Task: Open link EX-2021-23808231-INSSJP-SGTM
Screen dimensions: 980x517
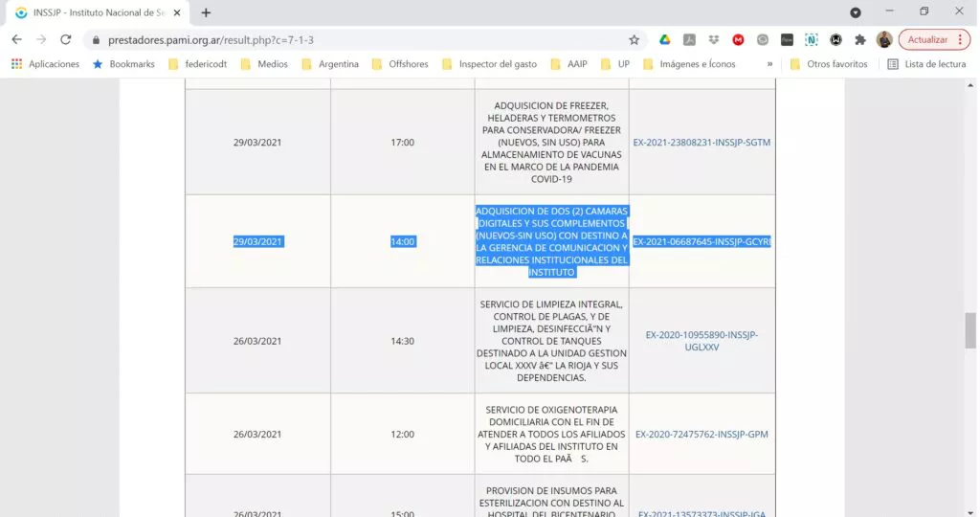Action: click(x=702, y=143)
